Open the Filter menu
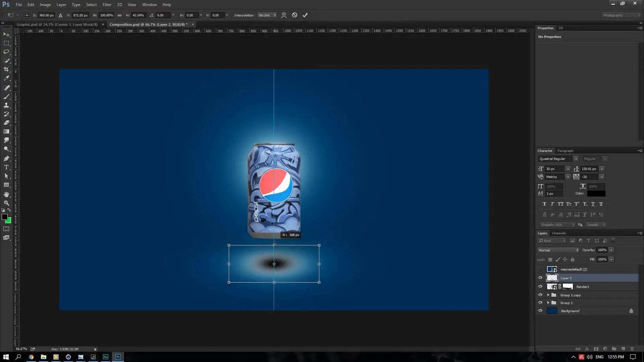The height and width of the screenshot is (362, 644). click(107, 5)
